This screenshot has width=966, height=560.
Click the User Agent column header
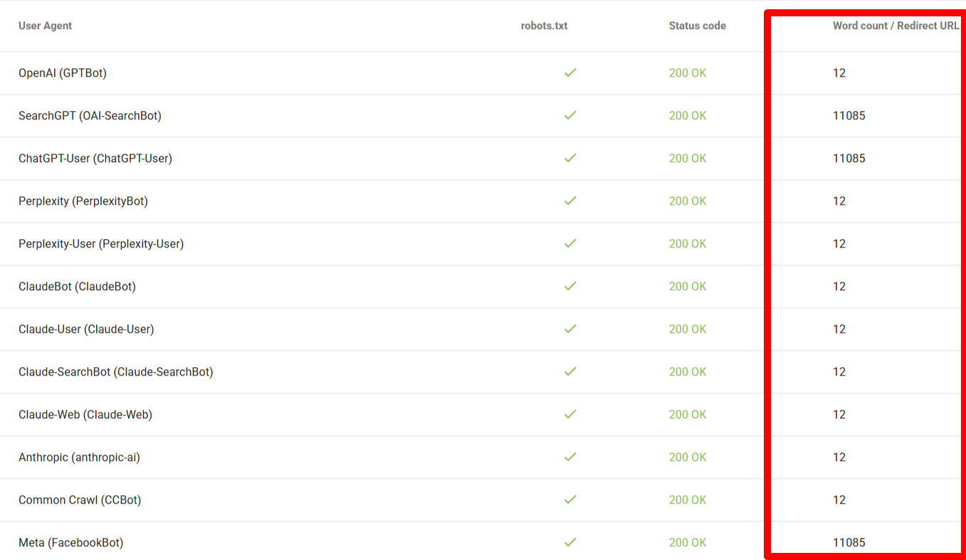pyautogui.click(x=45, y=26)
